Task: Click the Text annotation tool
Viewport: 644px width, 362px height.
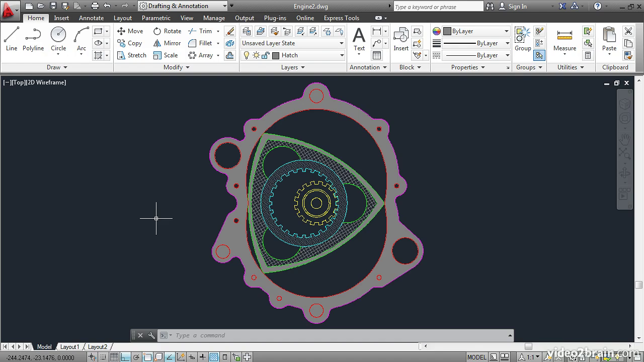Action: click(x=359, y=39)
